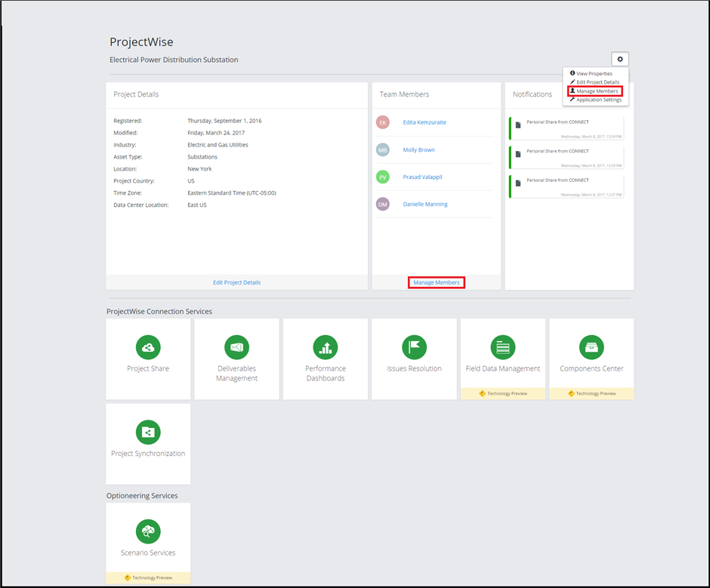The image size is (710, 588).
Task: Open Danielle Manning profile link
Action: (x=425, y=204)
